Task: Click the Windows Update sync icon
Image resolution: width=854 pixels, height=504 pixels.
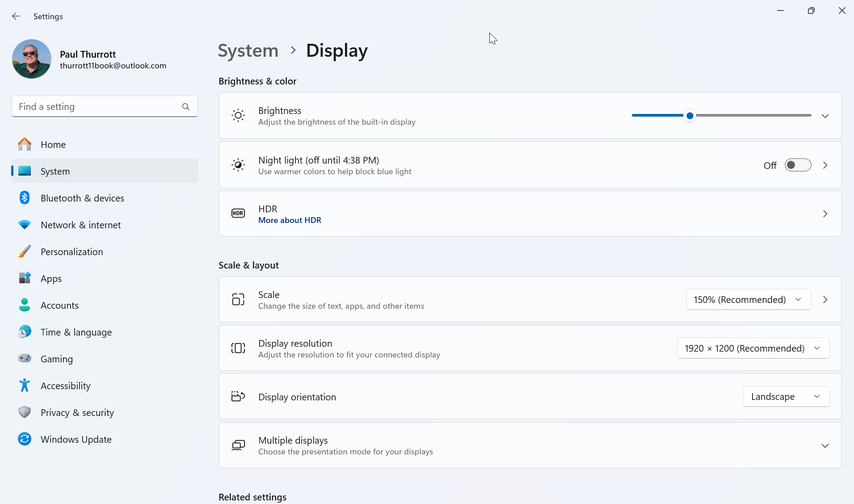Action: point(25,439)
